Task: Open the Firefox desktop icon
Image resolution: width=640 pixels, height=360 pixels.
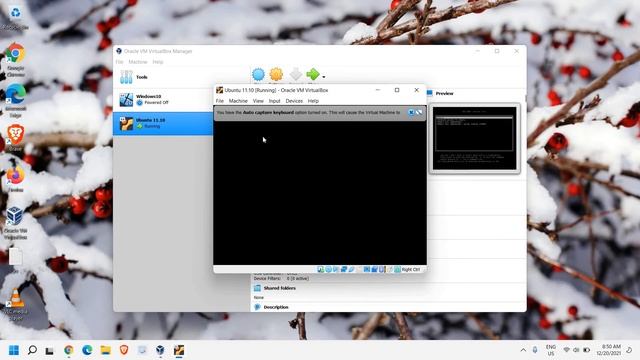Action: (16, 179)
